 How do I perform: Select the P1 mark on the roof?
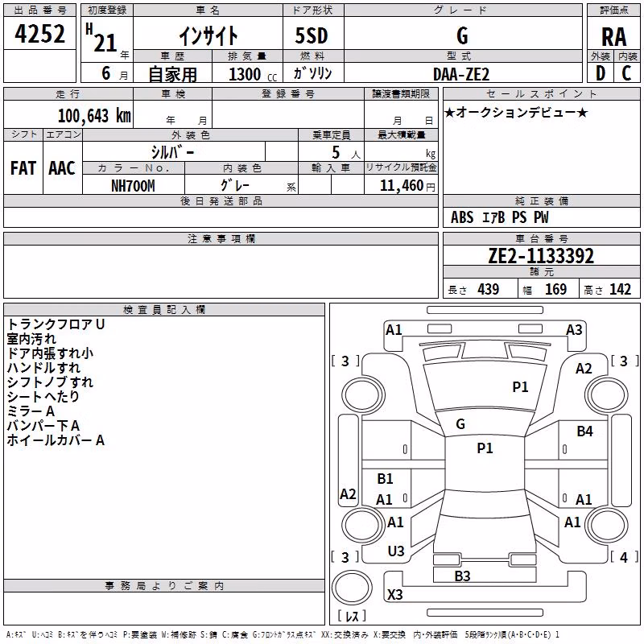(x=485, y=448)
